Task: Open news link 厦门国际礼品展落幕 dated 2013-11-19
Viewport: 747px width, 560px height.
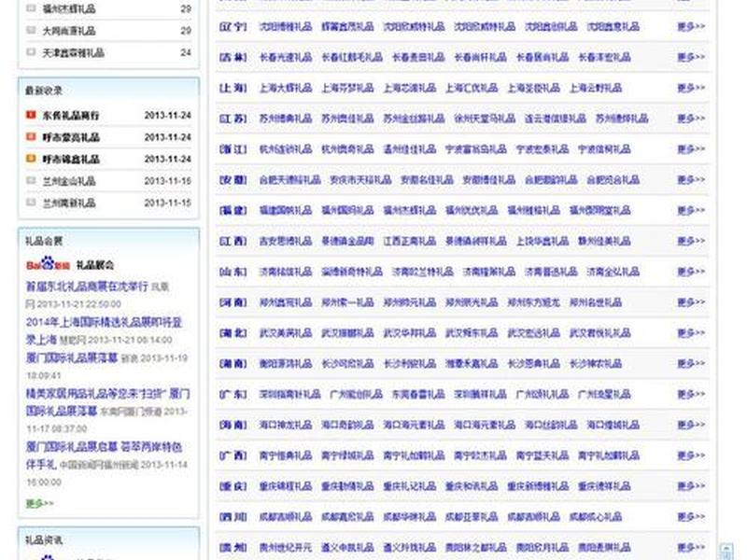Action: tap(72, 357)
